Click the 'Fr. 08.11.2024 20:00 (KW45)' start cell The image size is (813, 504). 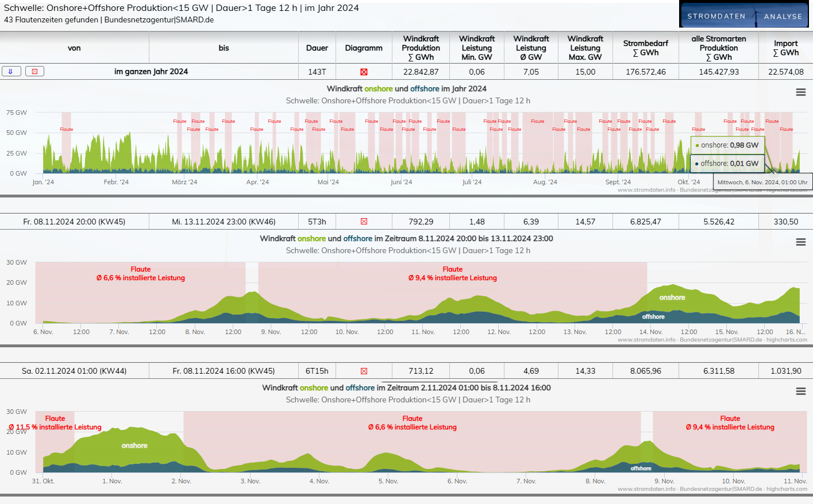click(74, 222)
